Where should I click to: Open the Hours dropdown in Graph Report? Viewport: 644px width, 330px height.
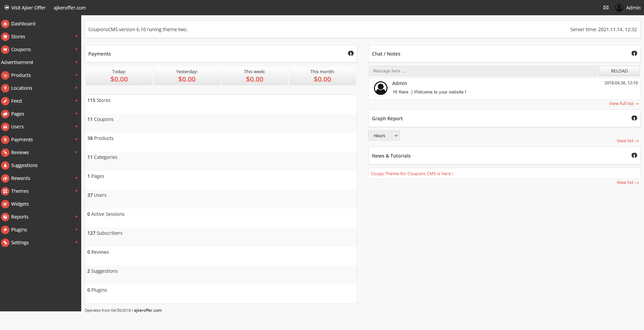point(384,136)
